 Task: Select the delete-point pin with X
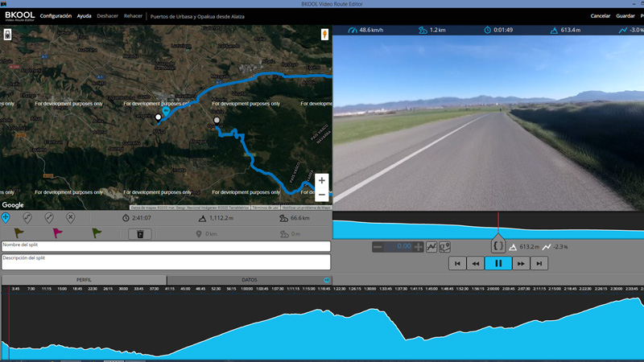[x=71, y=218]
